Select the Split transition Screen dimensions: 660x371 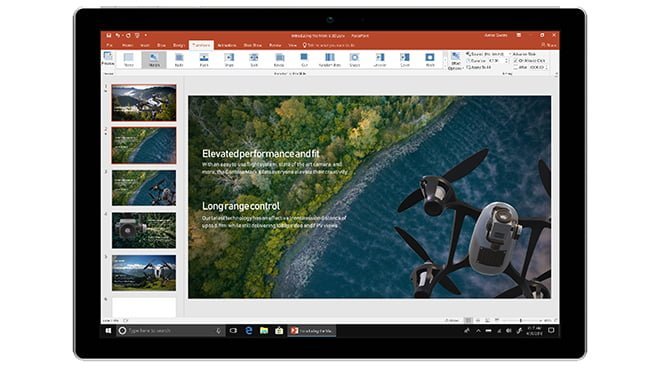(254, 60)
